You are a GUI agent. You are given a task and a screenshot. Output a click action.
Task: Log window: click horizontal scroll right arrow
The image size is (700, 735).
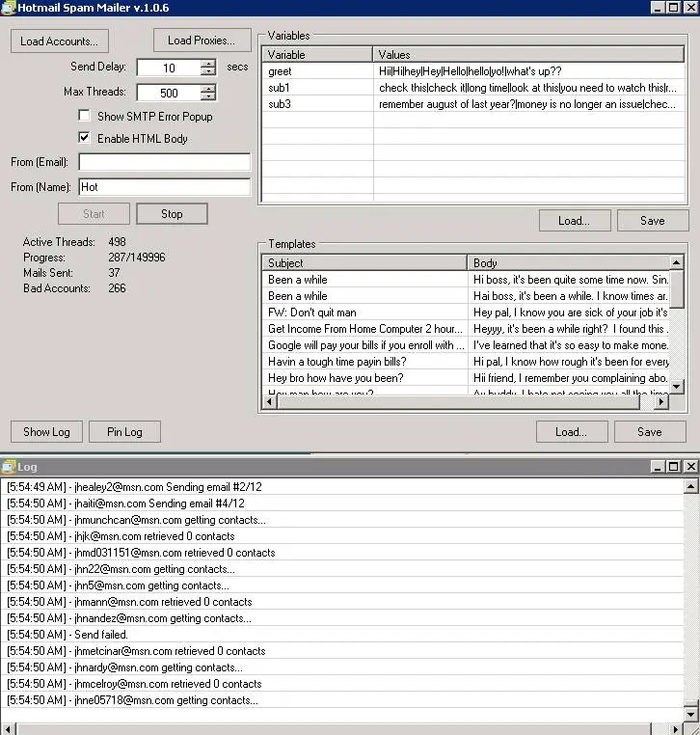point(675,729)
